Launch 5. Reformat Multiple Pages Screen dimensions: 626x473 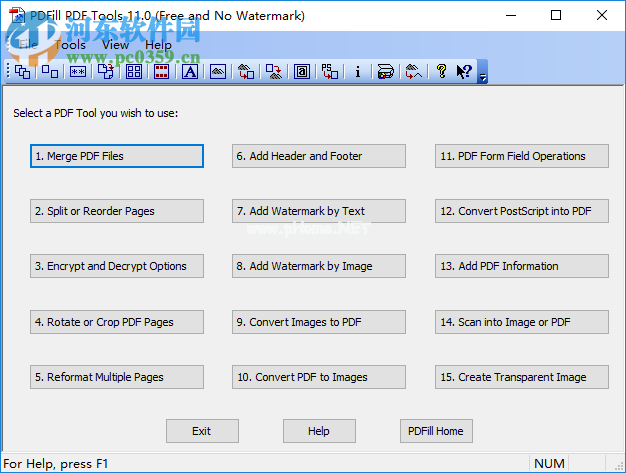click(x=117, y=377)
